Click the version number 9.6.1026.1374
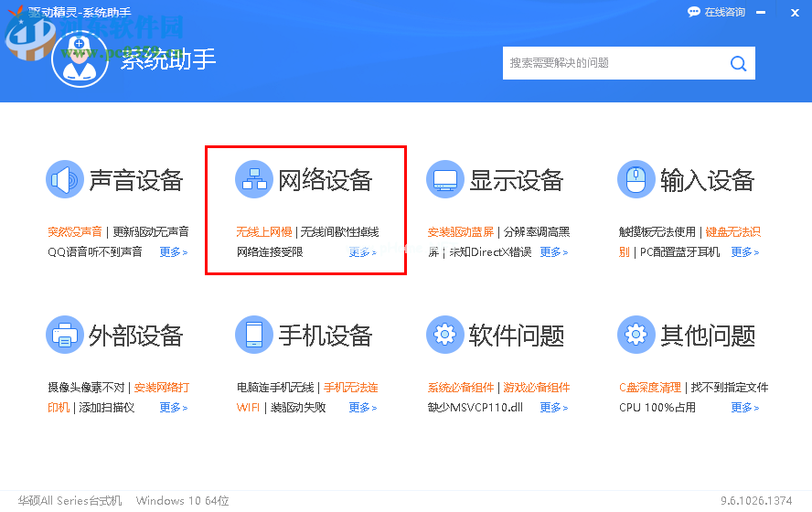The width and height of the screenshot is (812, 512). coord(756,501)
